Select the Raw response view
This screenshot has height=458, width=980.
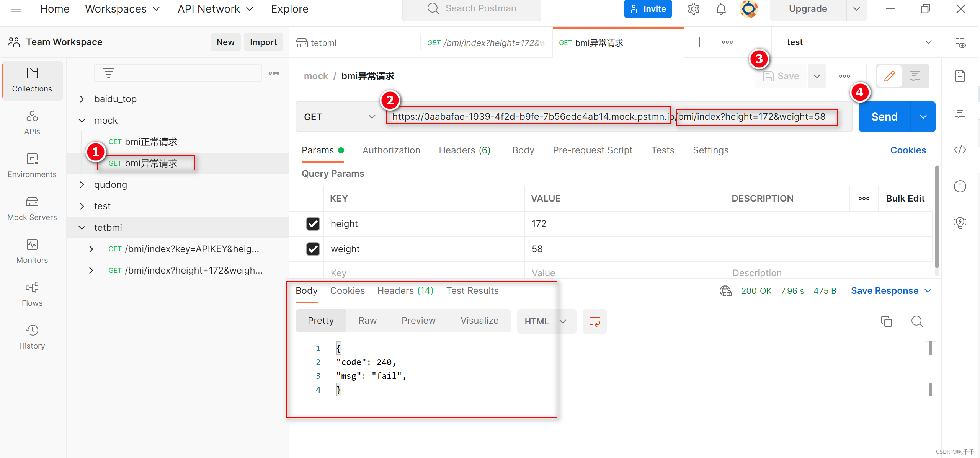(x=367, y=321)
